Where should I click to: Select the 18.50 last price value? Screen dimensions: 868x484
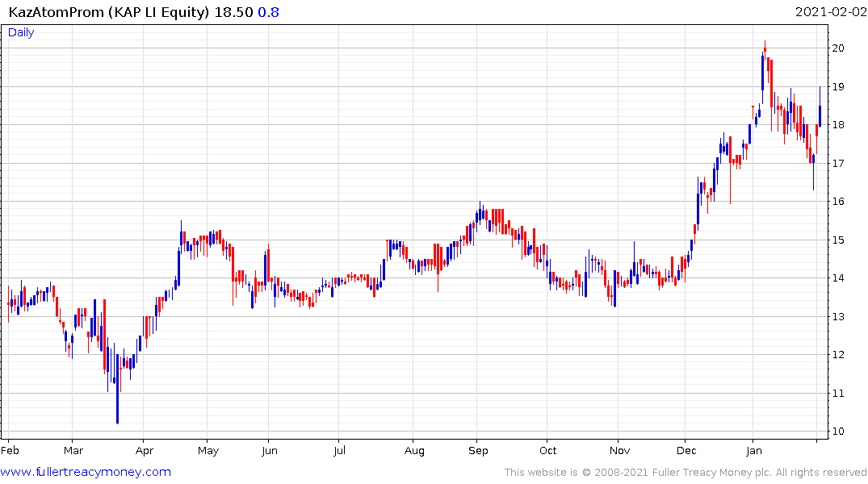click(x=233, y=12)
